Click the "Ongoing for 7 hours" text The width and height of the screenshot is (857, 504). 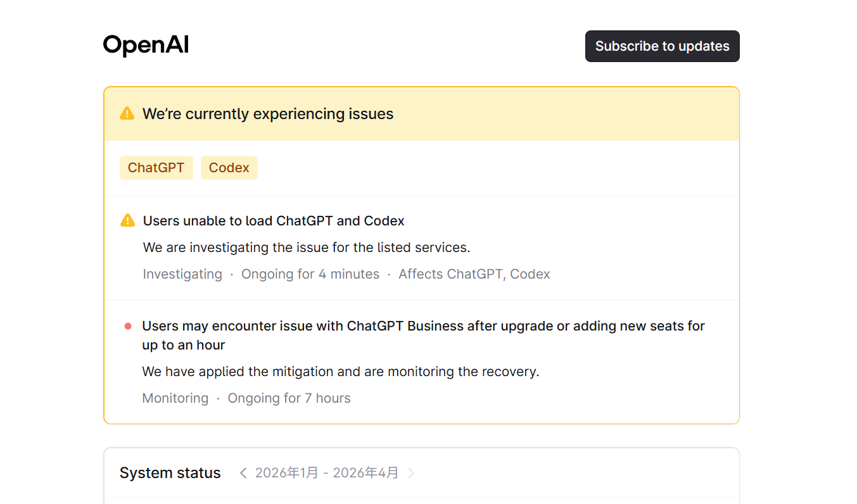(x=289, y=398)
